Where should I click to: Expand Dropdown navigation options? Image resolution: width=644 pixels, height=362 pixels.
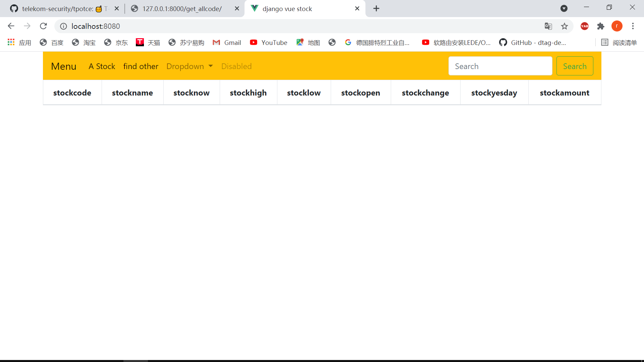pyautogui.click(x=189, y=66)
